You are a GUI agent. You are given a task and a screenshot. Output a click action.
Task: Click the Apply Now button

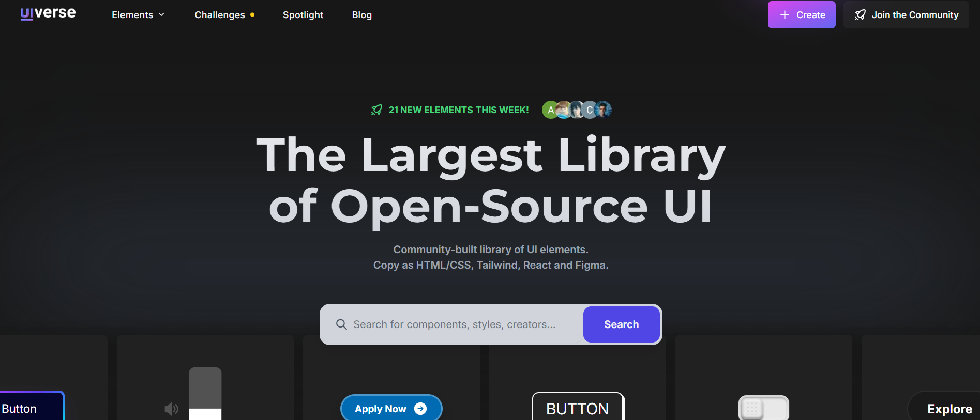[x=391, y=408]
